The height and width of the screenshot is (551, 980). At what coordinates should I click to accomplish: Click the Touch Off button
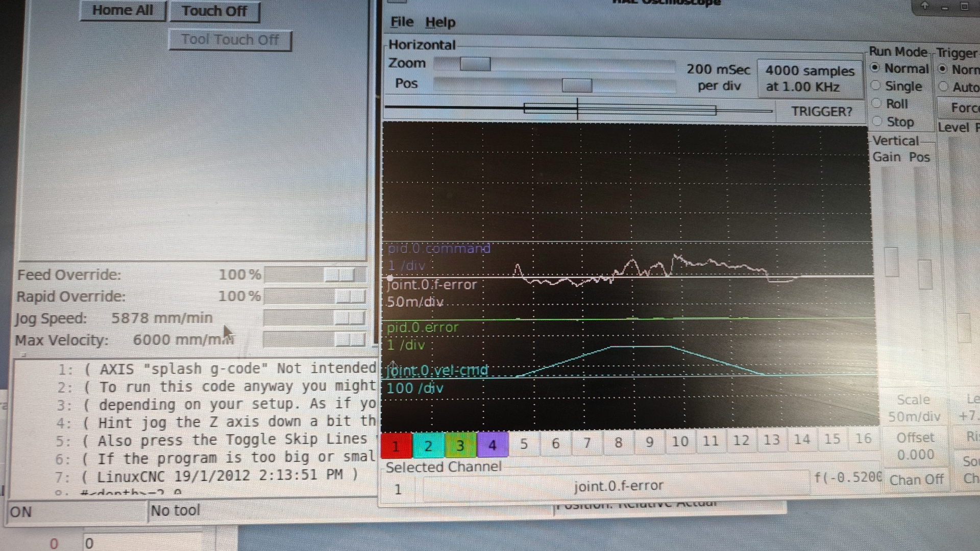point(214,11)
